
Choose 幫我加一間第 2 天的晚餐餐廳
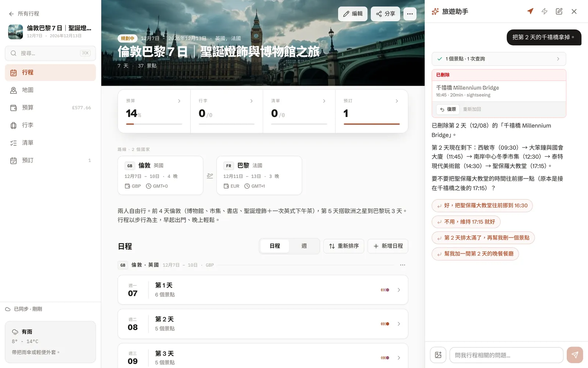click(475, 254)
